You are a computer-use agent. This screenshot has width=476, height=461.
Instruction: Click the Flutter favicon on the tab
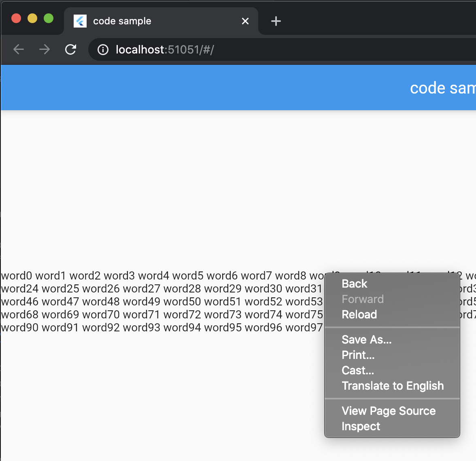80,21
